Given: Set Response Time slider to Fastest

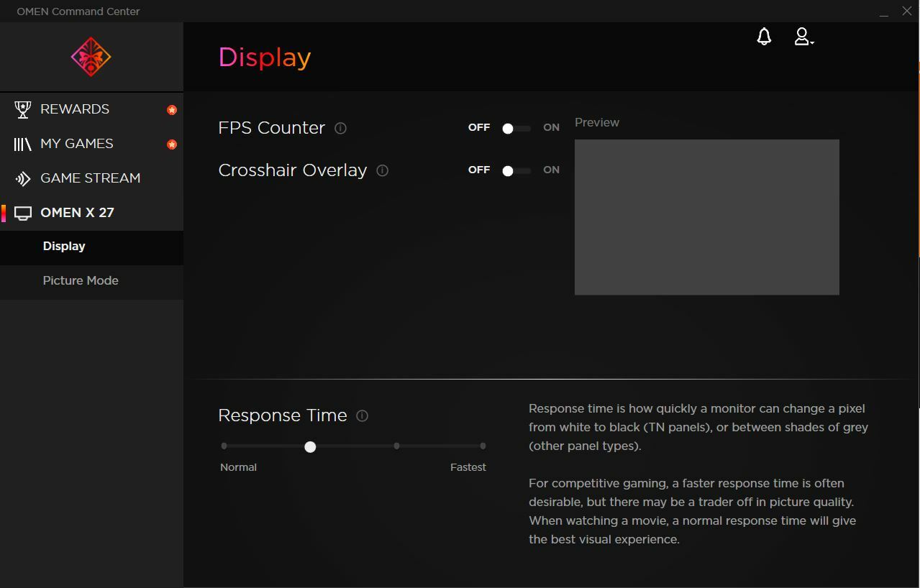Looking at the screenshot, I should [x=483, y=446].
